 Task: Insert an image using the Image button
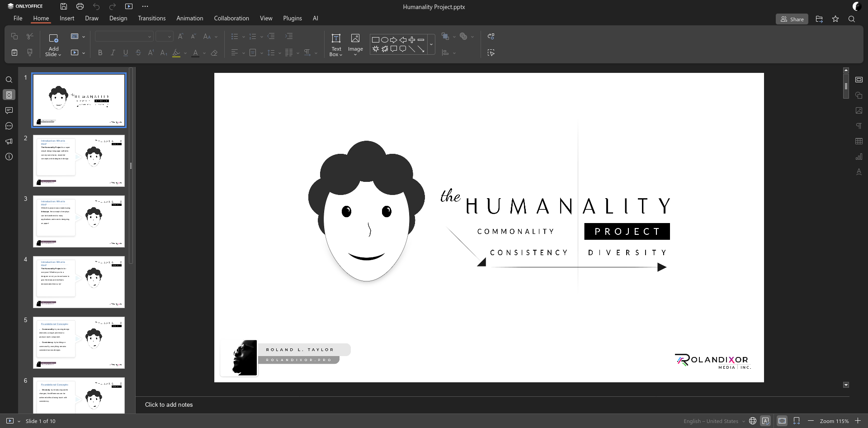coord(355,39)
